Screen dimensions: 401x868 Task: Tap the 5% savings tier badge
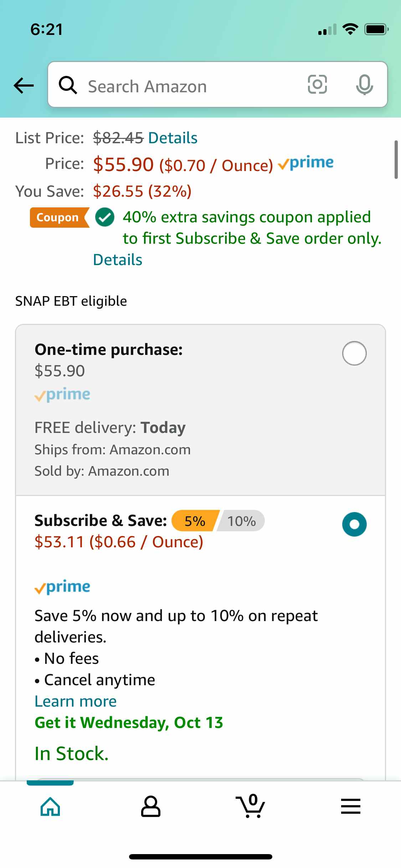tap(195, 521)
